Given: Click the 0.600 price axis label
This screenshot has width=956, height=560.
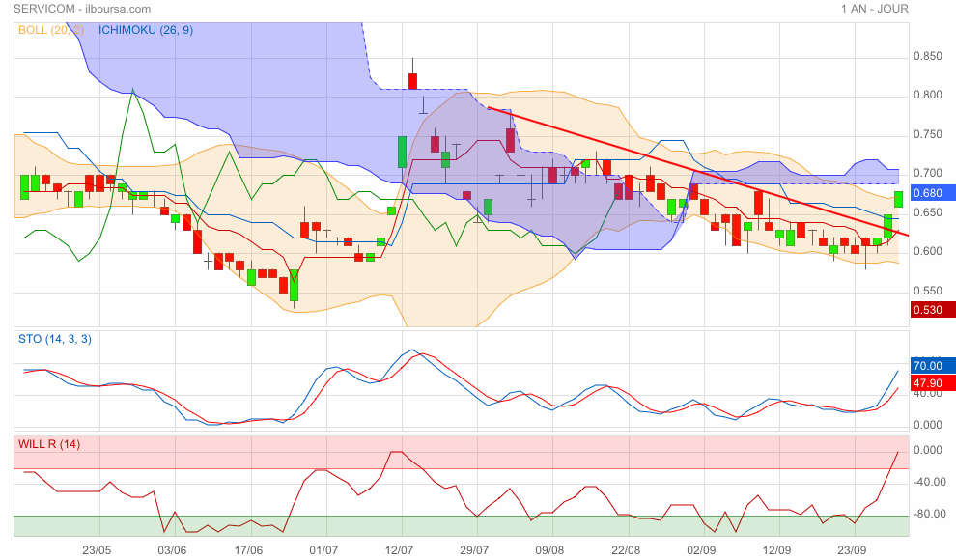Looking at the screenshot, I should click(927, 251).
